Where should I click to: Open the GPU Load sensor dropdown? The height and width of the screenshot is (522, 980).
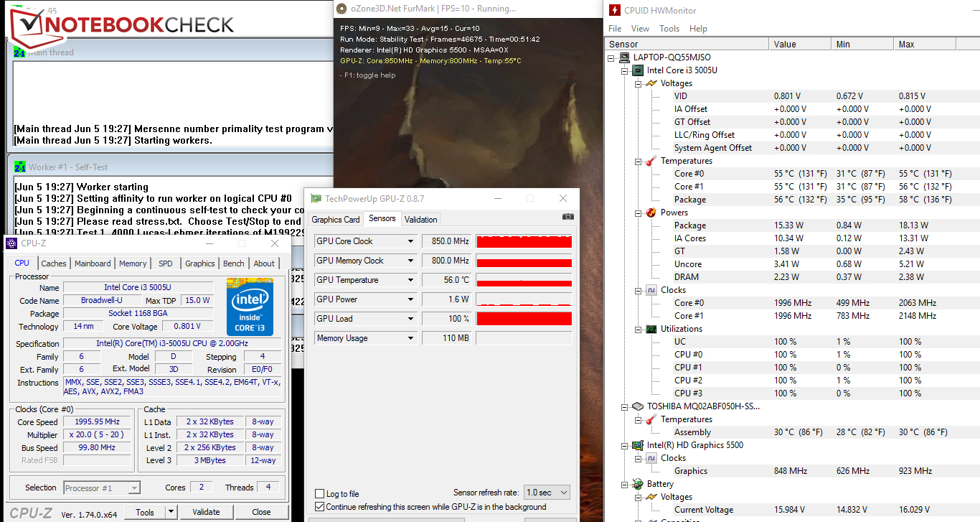pos(411,319)
